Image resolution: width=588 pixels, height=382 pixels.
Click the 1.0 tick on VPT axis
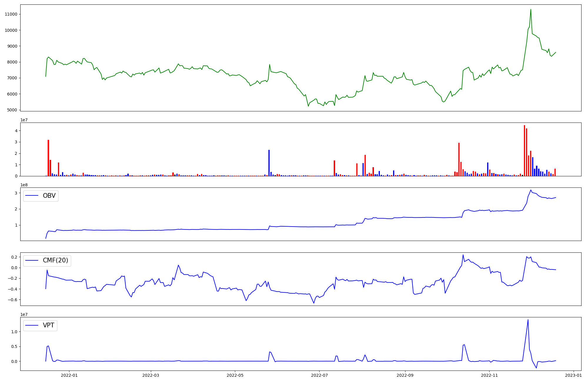point(14,332)
